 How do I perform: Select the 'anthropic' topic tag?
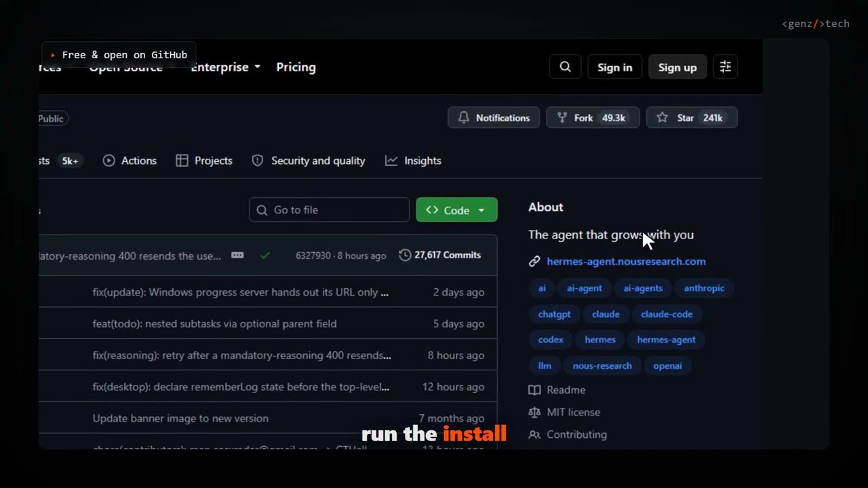[704, 288]
